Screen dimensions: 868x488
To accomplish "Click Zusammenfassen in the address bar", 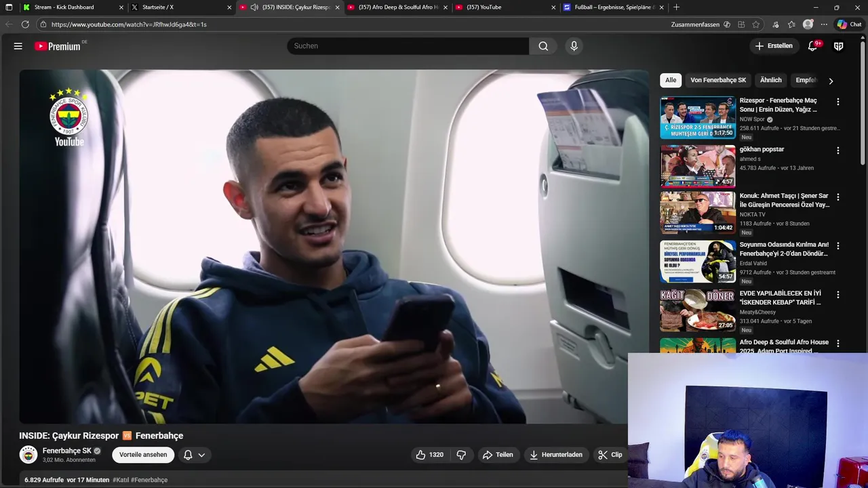I will tap(695, 24).
